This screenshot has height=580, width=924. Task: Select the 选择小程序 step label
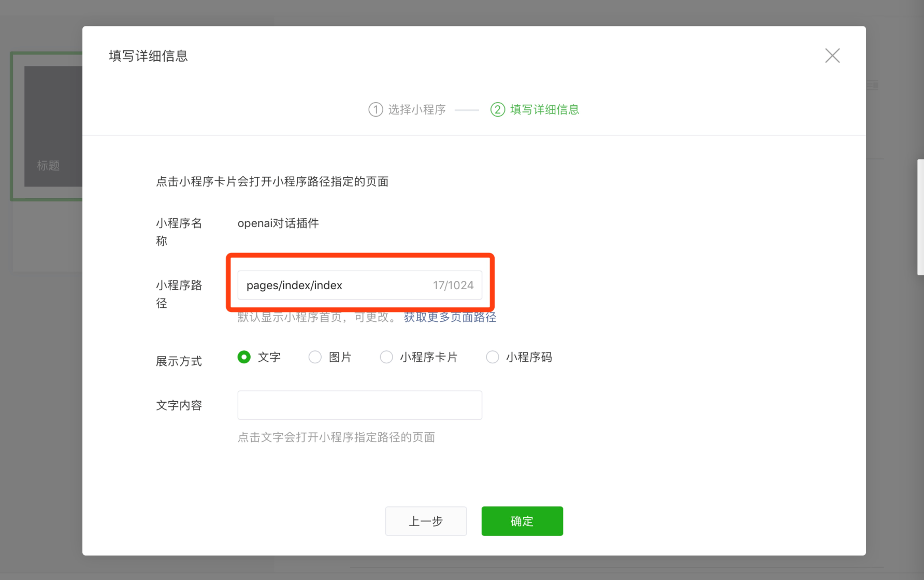click(x=417, y=110)
